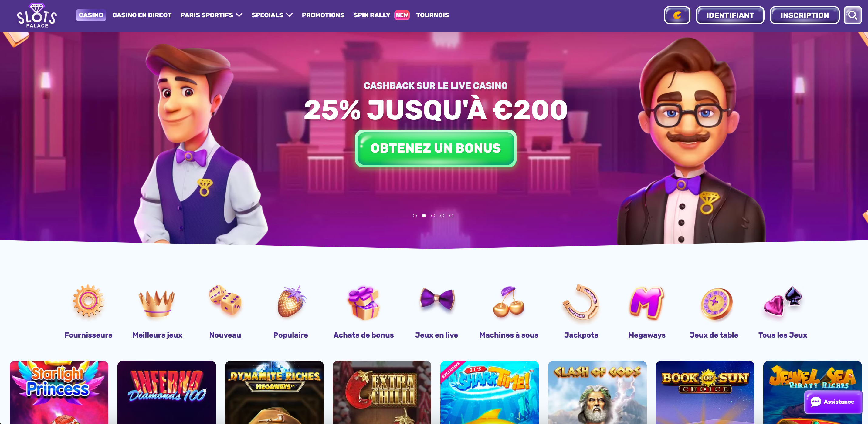Viewport: 868px width, 424px height.
Task: Click the Obtenez un Bonus button
Action: coord(435,148)
